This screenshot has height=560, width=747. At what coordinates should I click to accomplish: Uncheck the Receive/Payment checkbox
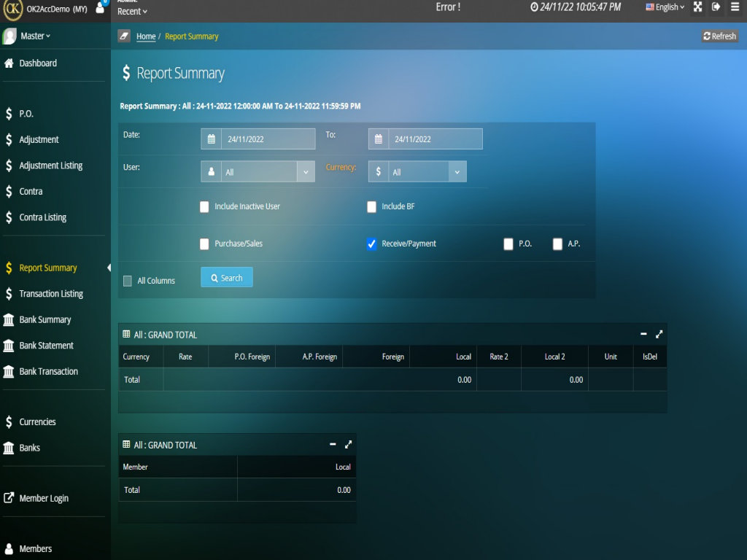click(x=371, y=244)
